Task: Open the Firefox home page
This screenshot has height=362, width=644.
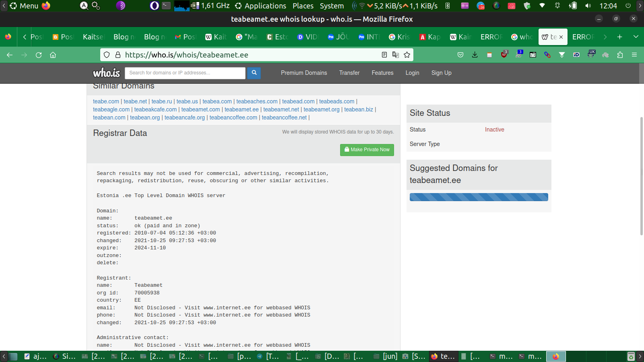Action: (53, 55)
